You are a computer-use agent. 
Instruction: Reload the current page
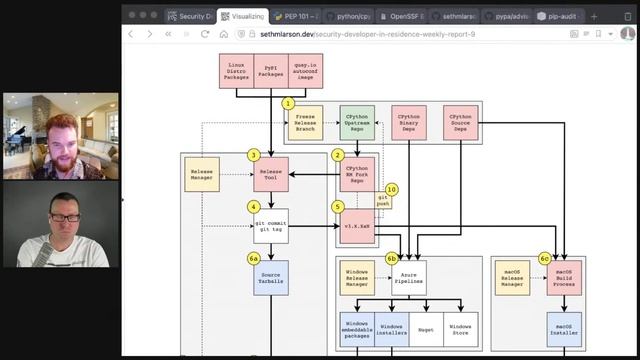point(205,34)
